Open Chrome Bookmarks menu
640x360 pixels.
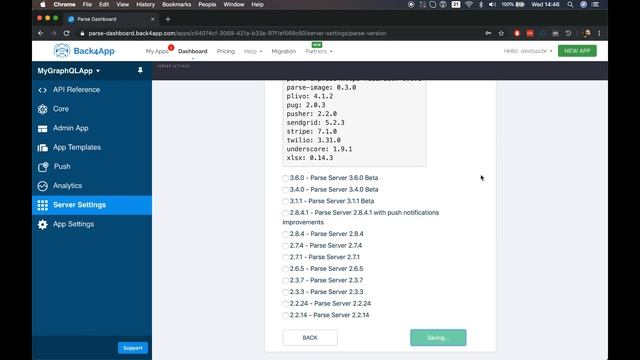tap(176, 4)
